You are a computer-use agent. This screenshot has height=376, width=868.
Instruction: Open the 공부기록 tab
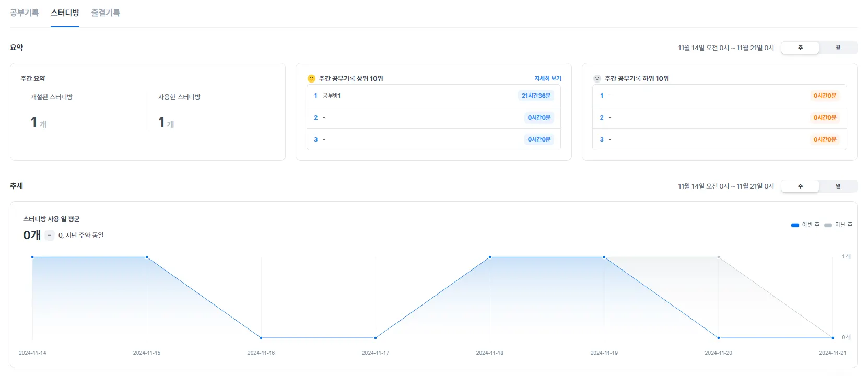click(x=24, y=13)
